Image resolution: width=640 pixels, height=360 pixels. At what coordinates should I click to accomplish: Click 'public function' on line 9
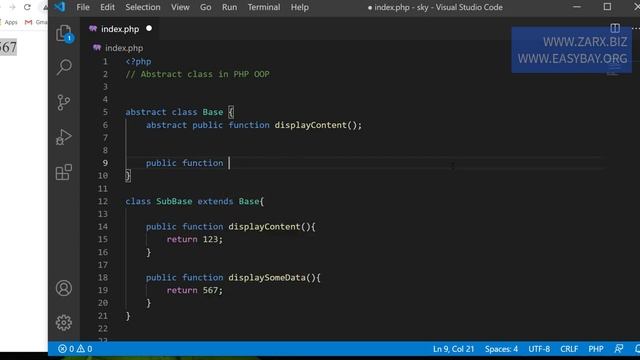coord(184,163)
